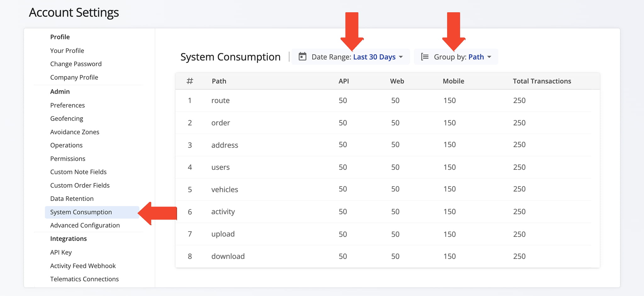The height and width of the screenshot is (296, 644).
Task: Click the group-by list icon
Action: pyautogui.click(x=425, y=57)
